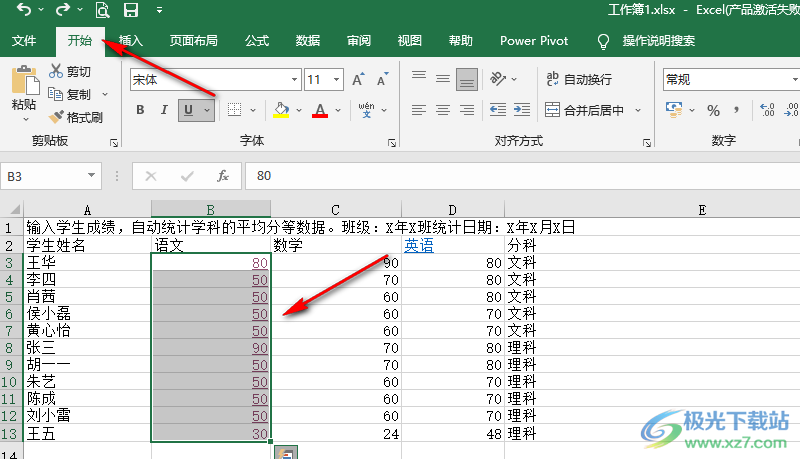The width and height of the screenshot is (800, 459).
Task: Open Name Box dropdown arrow
Action: (x=91, y=175)
